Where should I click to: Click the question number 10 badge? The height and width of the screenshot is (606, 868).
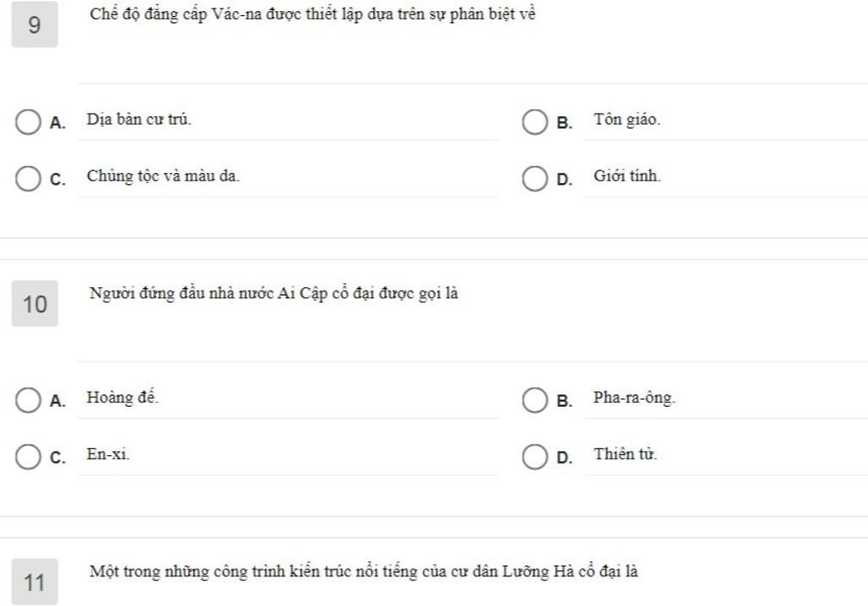coord(35,303)
